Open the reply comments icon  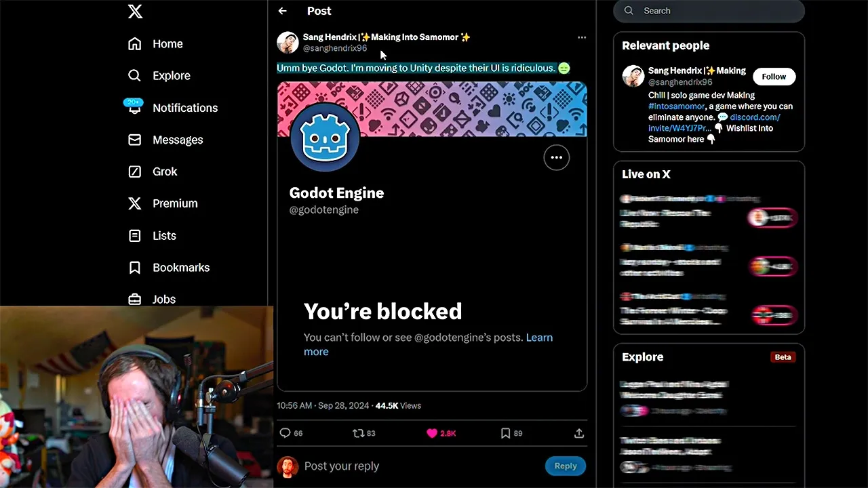[x=285, y=433]
